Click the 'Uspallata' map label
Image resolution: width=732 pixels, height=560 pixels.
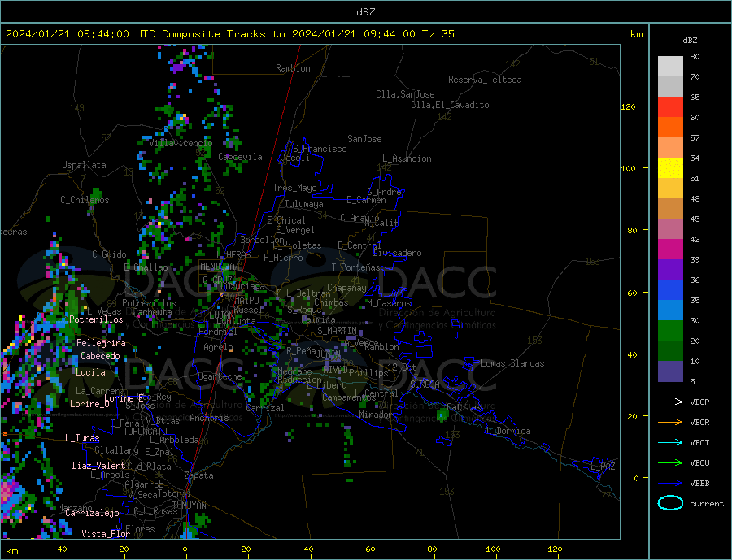(x=84, y=165)
